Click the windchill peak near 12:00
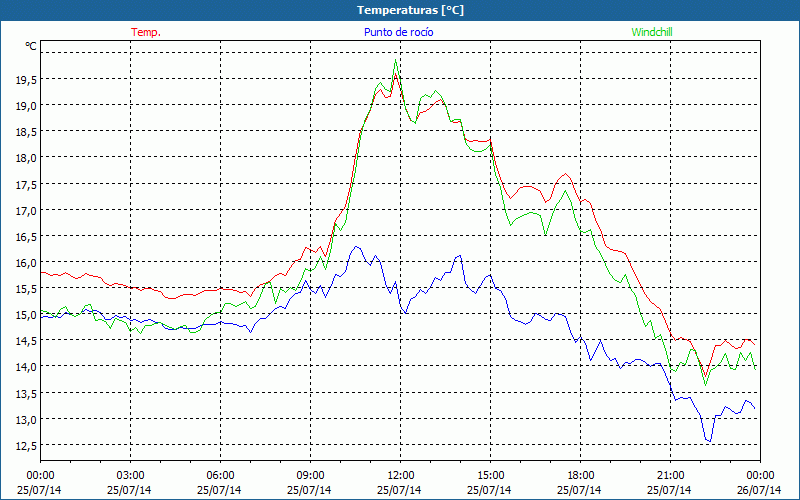800x500 pixels. tap(395, 60)
